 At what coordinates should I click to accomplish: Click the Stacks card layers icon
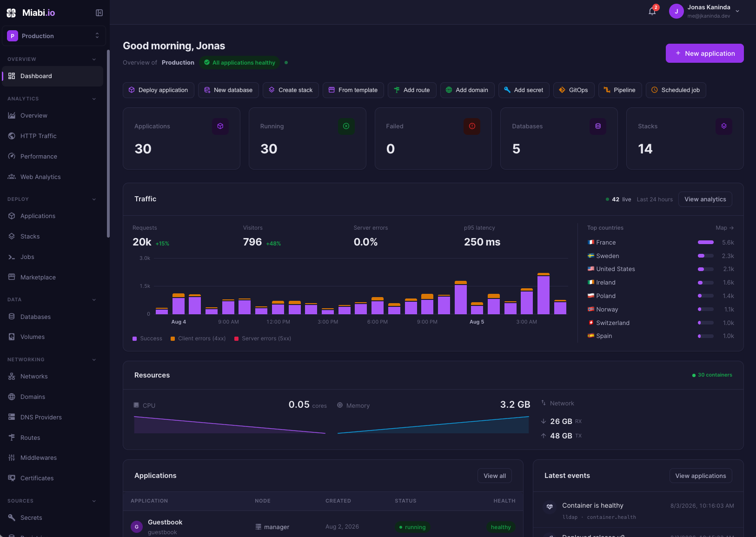[x=724, y=126]
